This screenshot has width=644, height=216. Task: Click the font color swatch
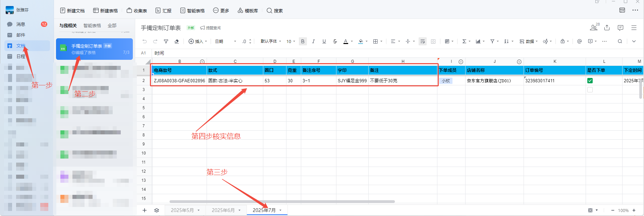[345, 41]
